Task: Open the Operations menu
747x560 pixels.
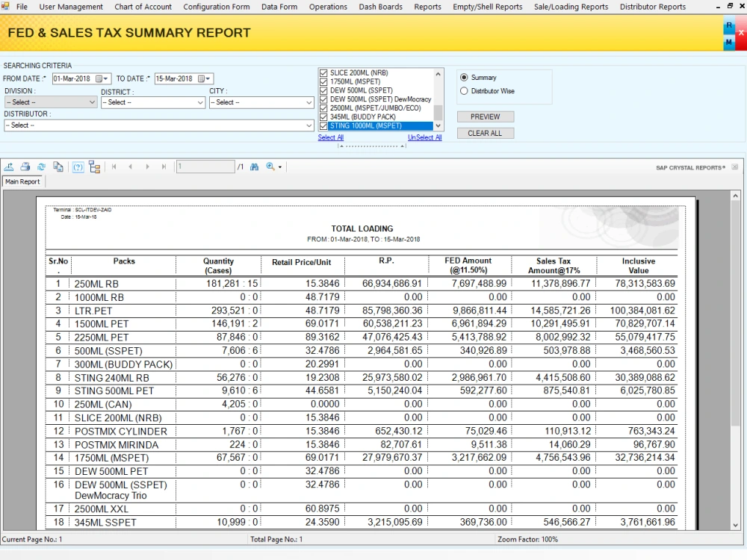Action: 328,7
